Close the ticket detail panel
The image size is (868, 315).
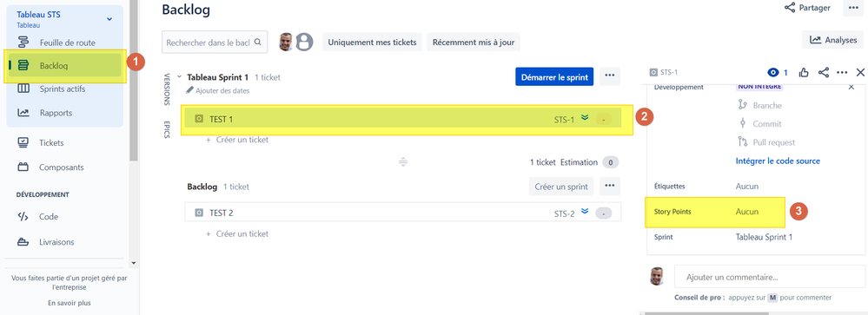click(860, 72)
